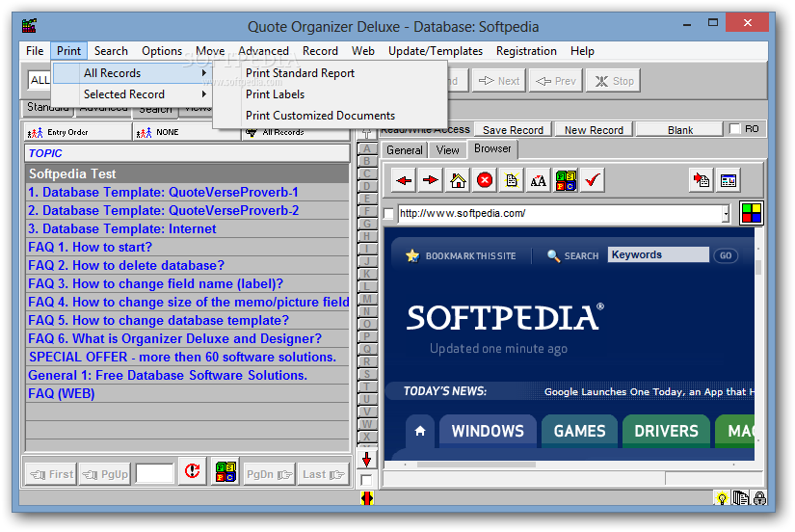This screenshot has height=532, width=795.
Task: Click the copy-to-record icon with red arrow
Action: [702, 180]
